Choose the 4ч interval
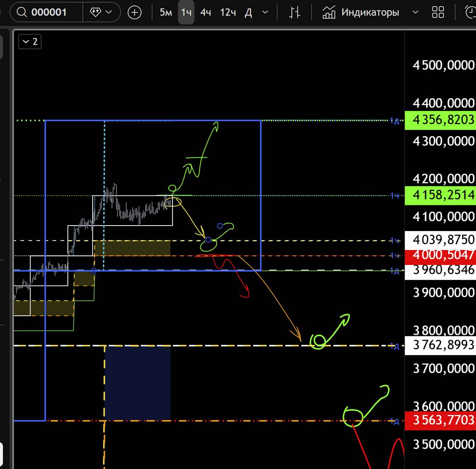 coord(206,12)
